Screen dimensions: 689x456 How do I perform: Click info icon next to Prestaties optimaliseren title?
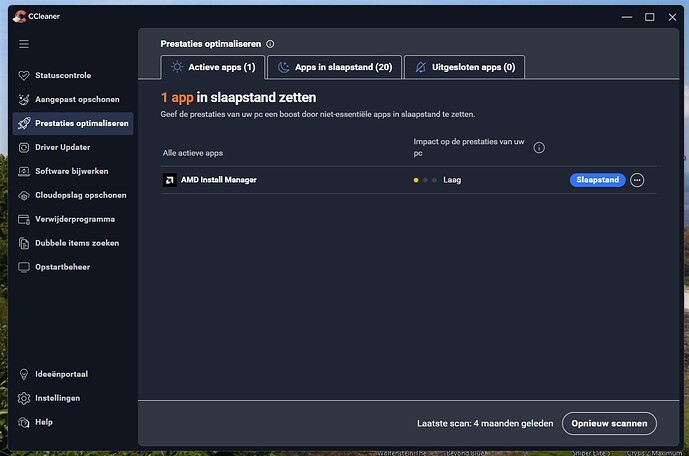coord(270,44)
